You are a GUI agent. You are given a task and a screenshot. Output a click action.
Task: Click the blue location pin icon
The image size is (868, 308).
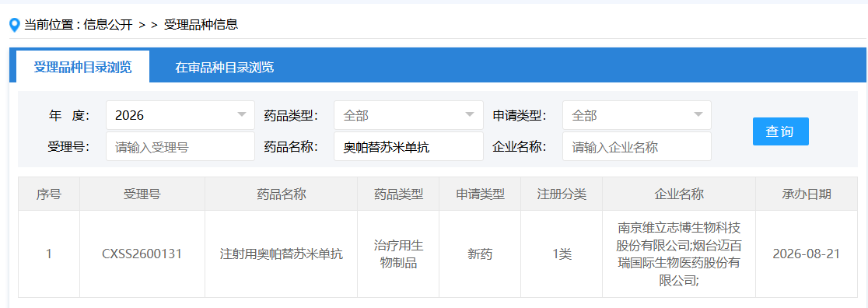[15, 25]
